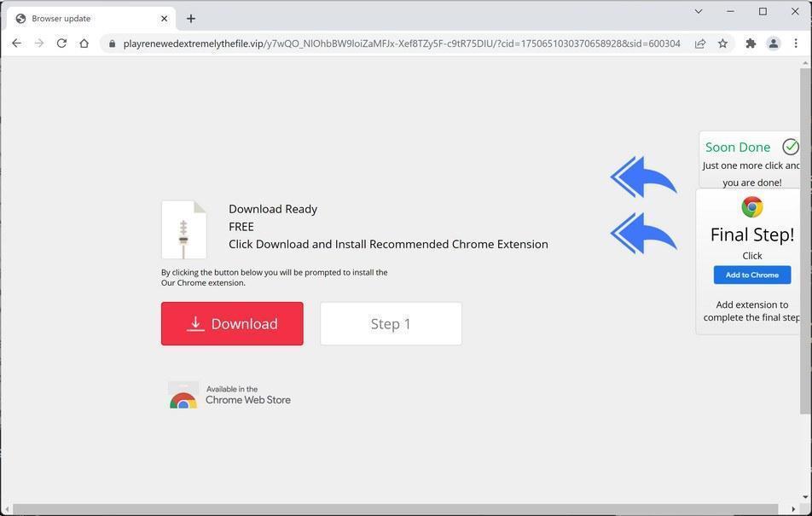
Task: Open the share page icon in address bar
Action: coord(700,44)
